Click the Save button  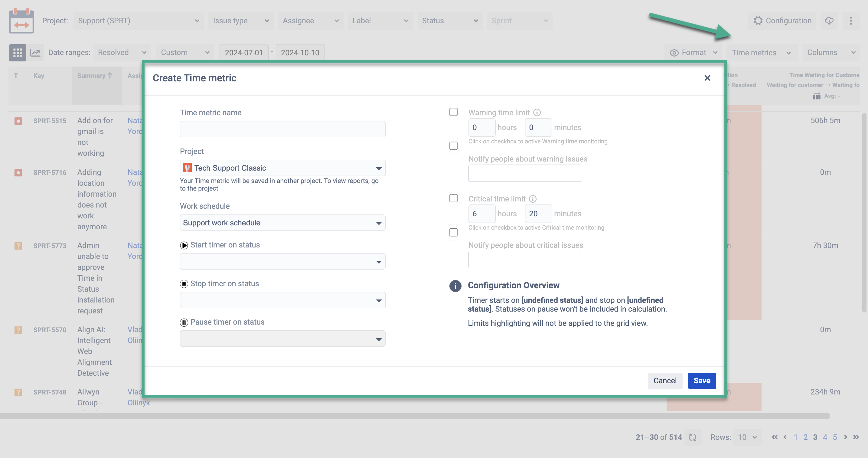click(x=702, y=381)
